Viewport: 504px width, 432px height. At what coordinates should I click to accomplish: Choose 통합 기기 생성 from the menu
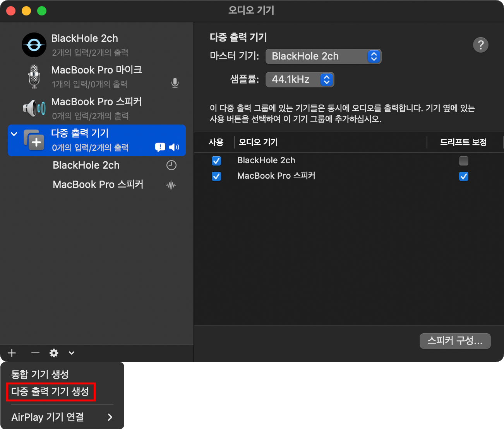[x=62, y=374]
